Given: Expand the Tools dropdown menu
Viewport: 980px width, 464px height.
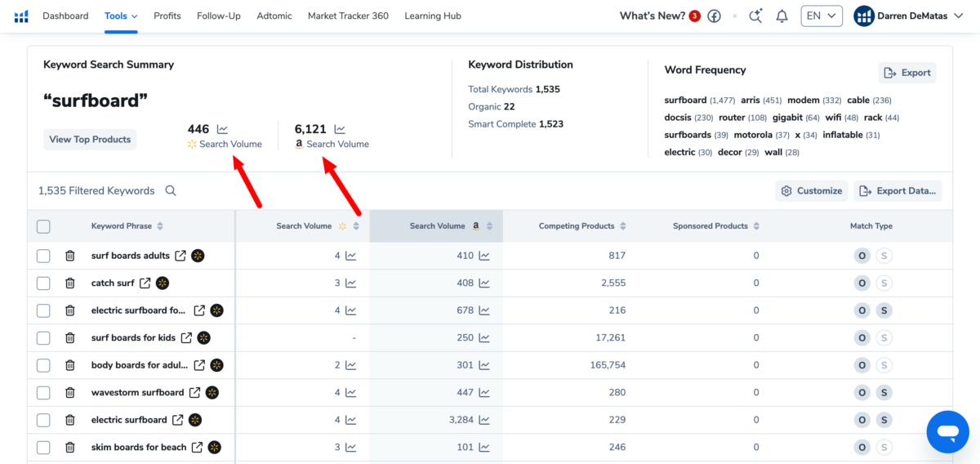Looking at the screenshot, I should pos(121,16).
